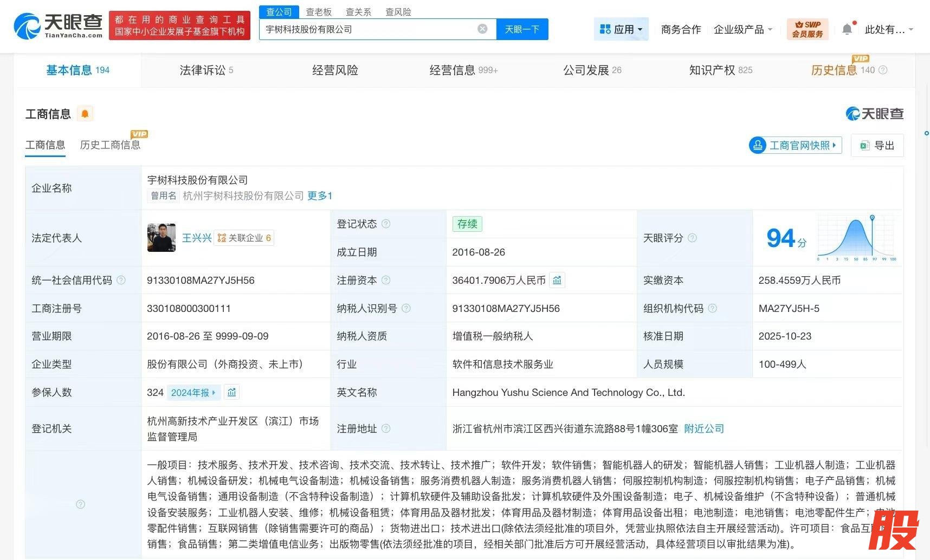Screen dimensions: 930x560
Task: Open legal representative 王兴兴 link
Action: [196, 238]
